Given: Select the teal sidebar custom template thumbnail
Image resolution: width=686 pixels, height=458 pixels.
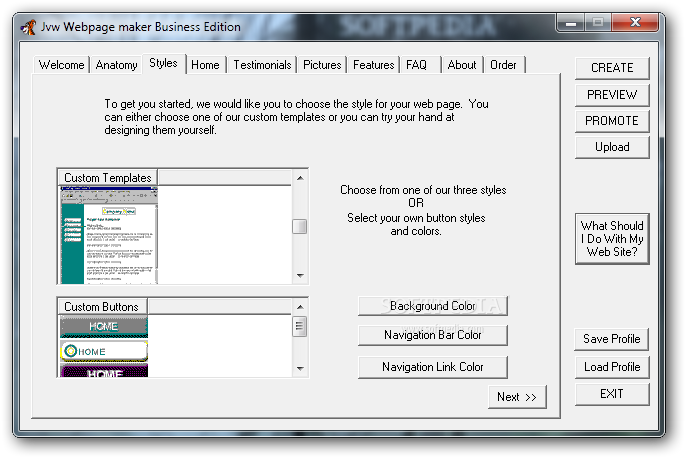Looking at the screenshot, I should 108,235.
